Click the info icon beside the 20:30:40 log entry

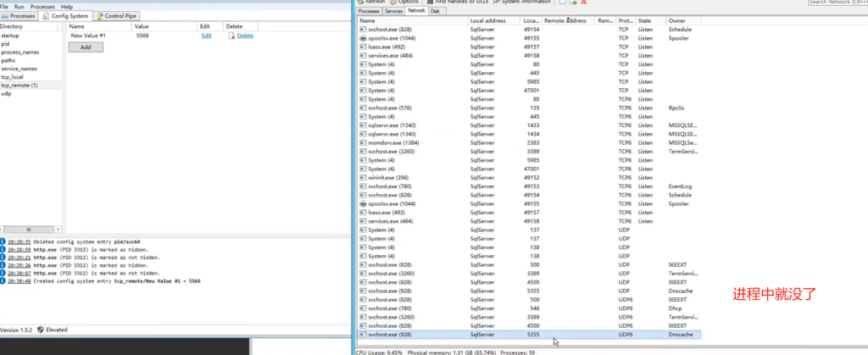pyautogui.click(x=3, y=281)
